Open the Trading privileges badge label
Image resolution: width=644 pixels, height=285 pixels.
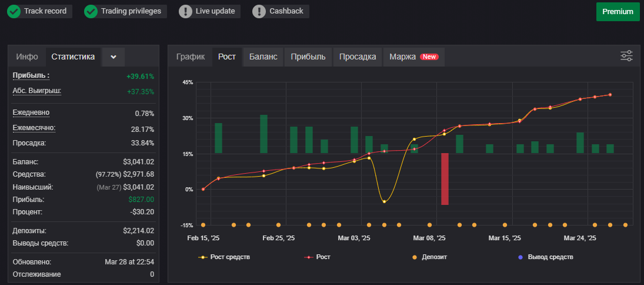pyautogui.click(x=131, y=11)
